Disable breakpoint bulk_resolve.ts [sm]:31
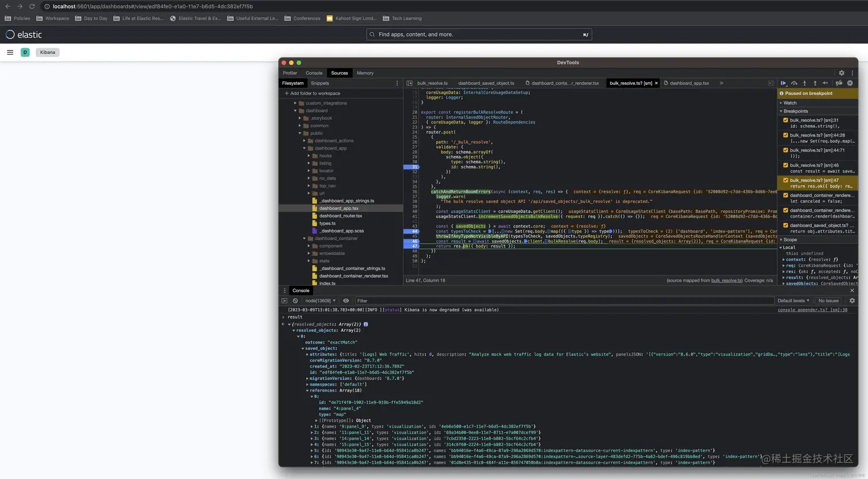Viewport: 868px width, 479px height. [x=785, y=120]
